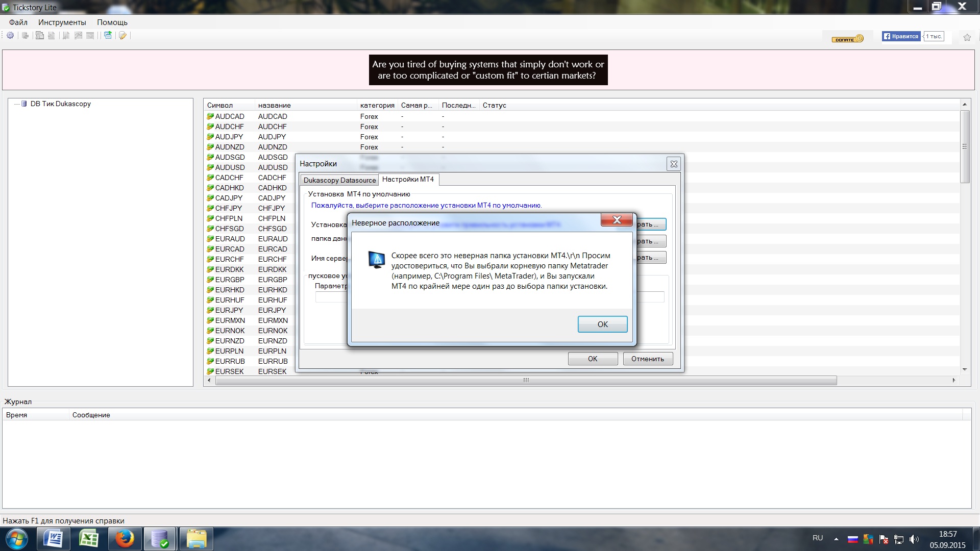
Task: Click OK in the Настройки window
Action: click(x=593, y=359)
